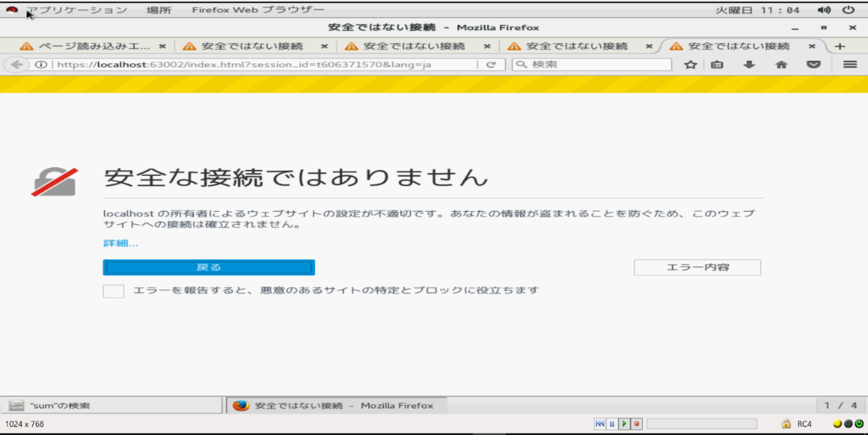Click the green play button in status bar
868x435 pixels.
click(x=624, y=424)
